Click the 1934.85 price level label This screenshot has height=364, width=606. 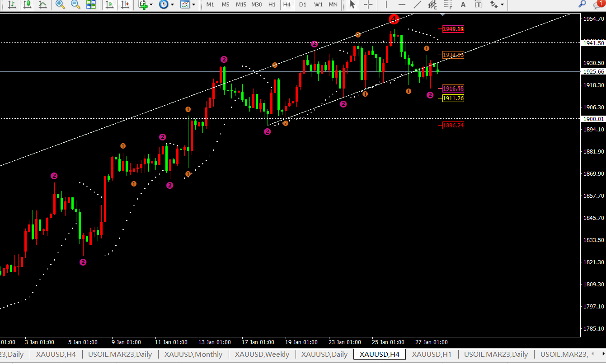tap(453, 55)
